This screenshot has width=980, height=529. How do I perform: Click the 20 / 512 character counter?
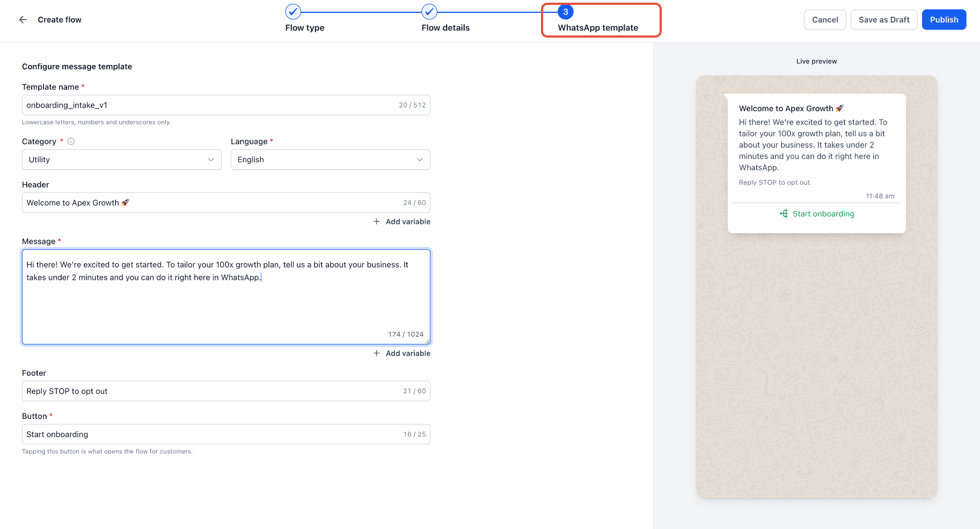click(x=412, y=105)
